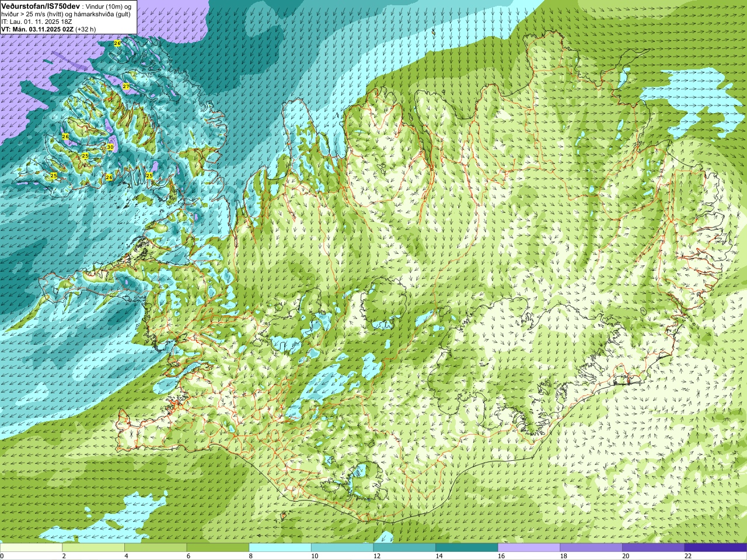Click the legend scale value '20'
Viewport: 747px width, 560px height.
click(x=626, y=556)
